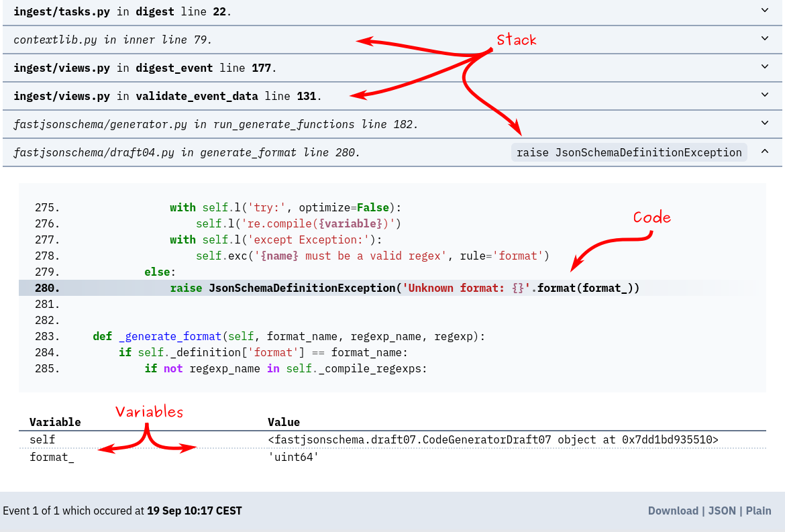Select the highlighted line 280 of code

click(x=403, y=288)
